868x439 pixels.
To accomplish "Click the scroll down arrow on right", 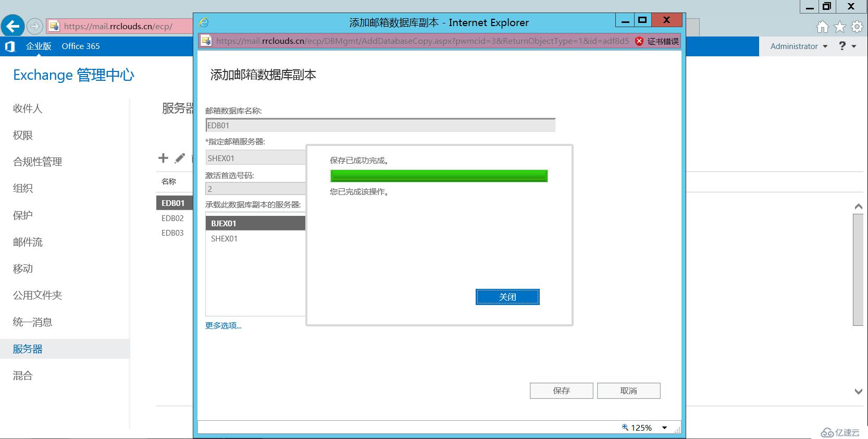I will [858, 391].
